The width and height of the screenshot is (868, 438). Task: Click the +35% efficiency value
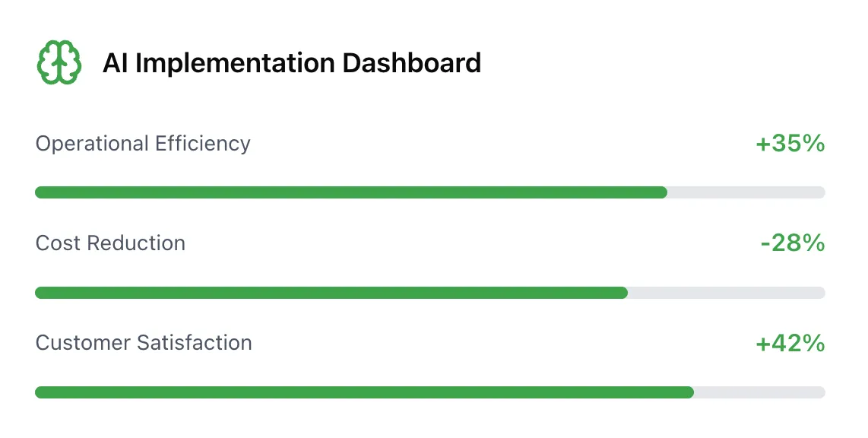click(790, 144)
